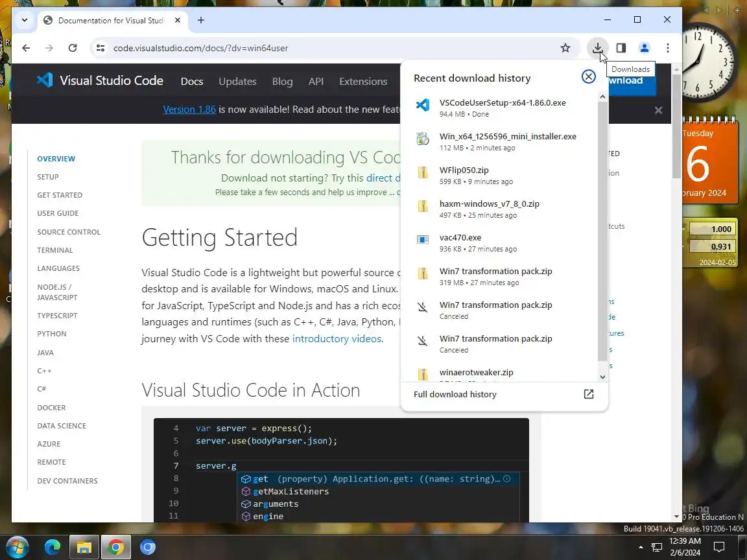Show hidden system tray icons

click(640, 547)
